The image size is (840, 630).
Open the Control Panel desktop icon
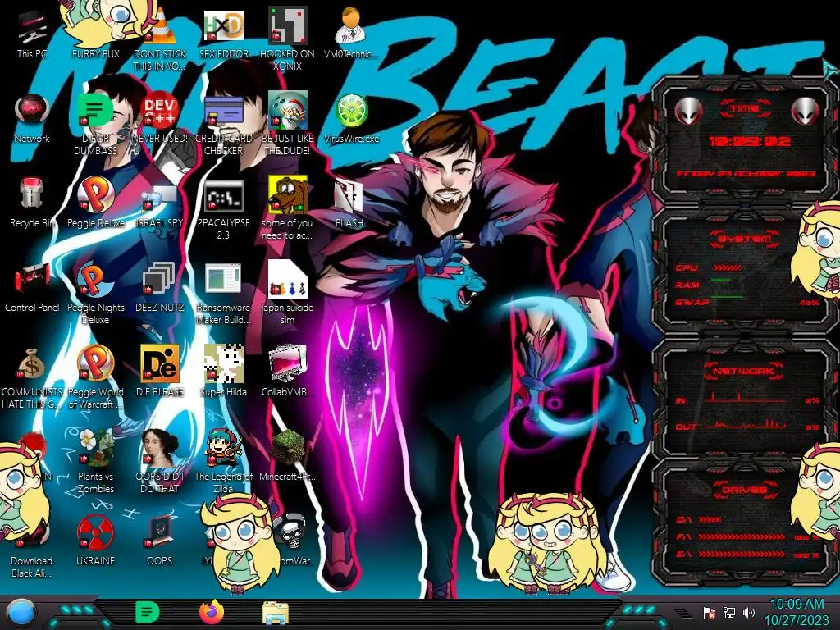coord(32,287)
